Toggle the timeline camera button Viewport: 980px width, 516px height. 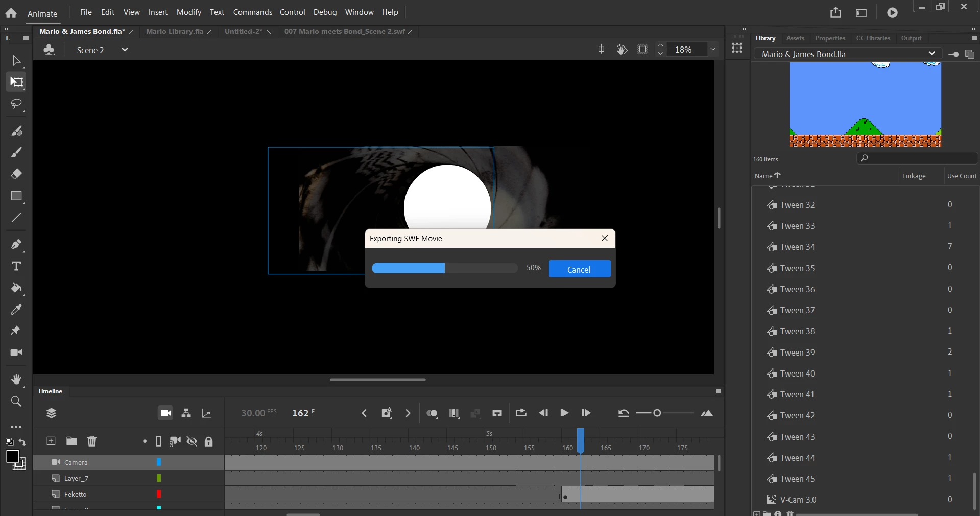(165, 413)
